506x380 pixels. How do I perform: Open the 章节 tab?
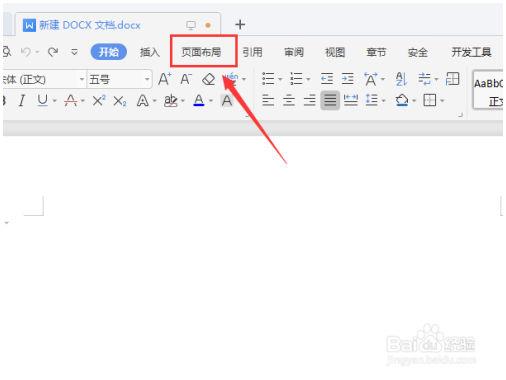[376, 52]
